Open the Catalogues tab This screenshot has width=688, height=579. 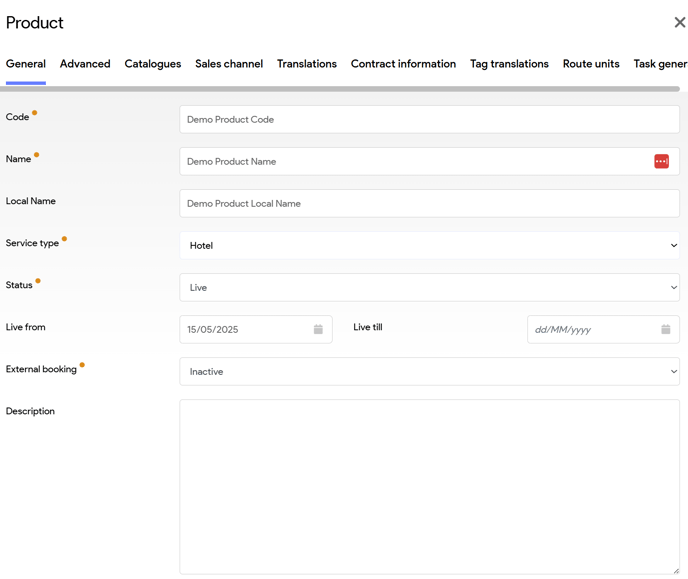[153, 64]
